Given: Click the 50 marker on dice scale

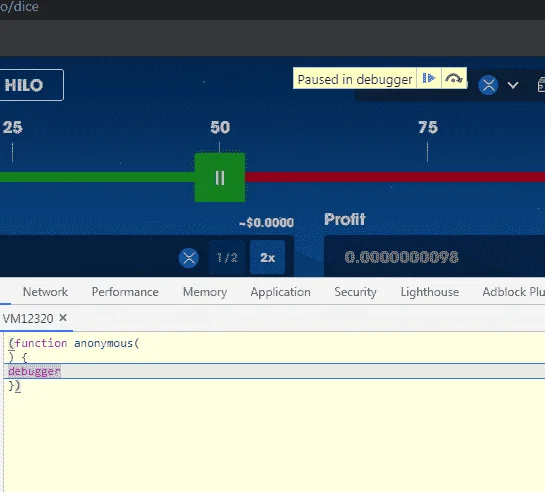Looking at the screenshot, I should pos(220,127).
